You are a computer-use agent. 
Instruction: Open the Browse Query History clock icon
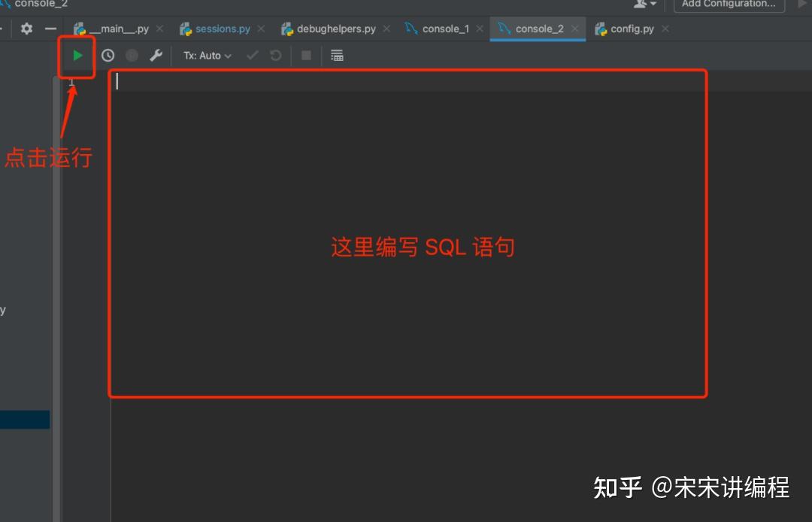tap(108, 55)
